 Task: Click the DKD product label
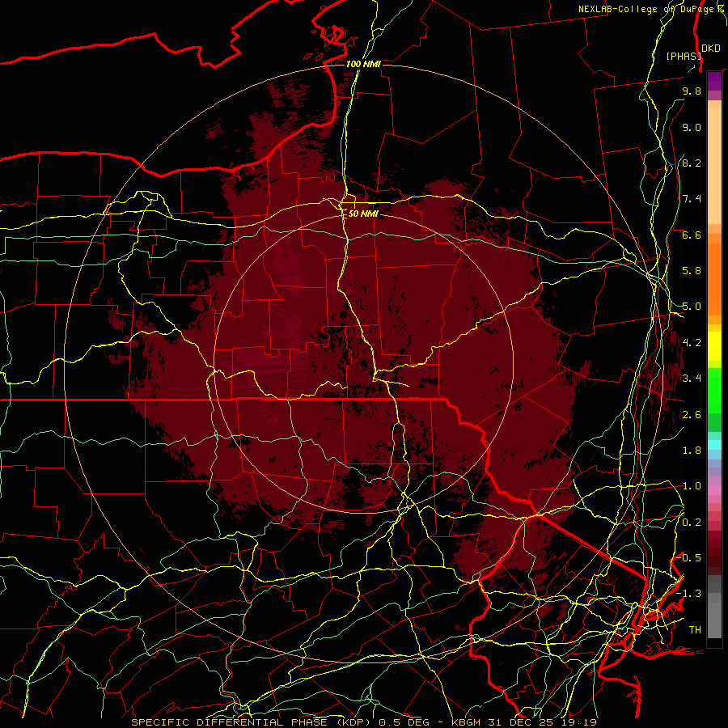coord(711,49)
